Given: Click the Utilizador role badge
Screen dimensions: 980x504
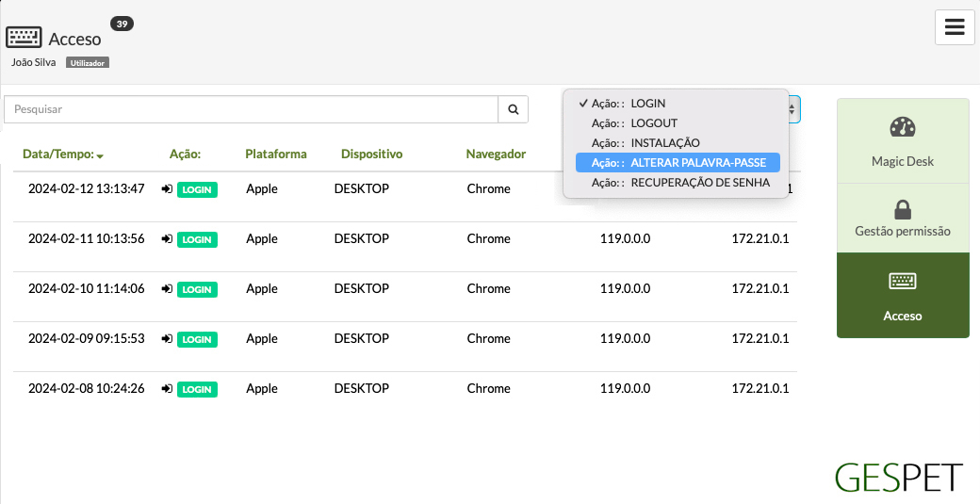Looking at the screenshot, I should click(x=88, y=62).
